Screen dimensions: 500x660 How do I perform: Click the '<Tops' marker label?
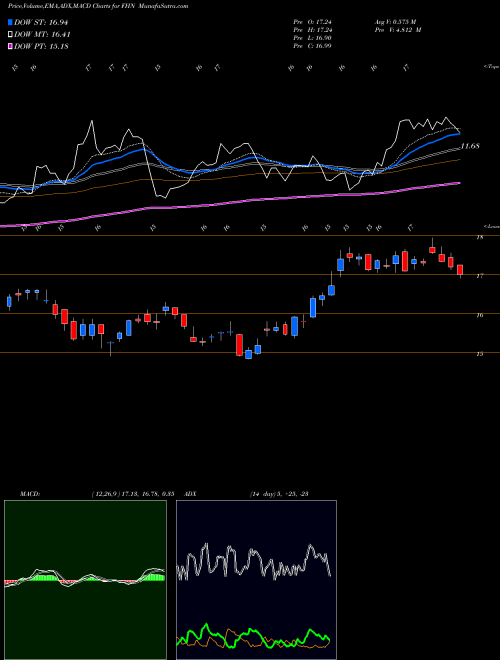491,67
